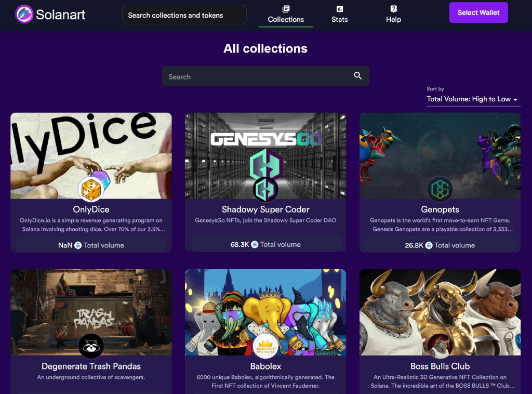Screen dimensions: 532x394
Task: Click the Genopets green avatar icon
Action: point(440,189)
